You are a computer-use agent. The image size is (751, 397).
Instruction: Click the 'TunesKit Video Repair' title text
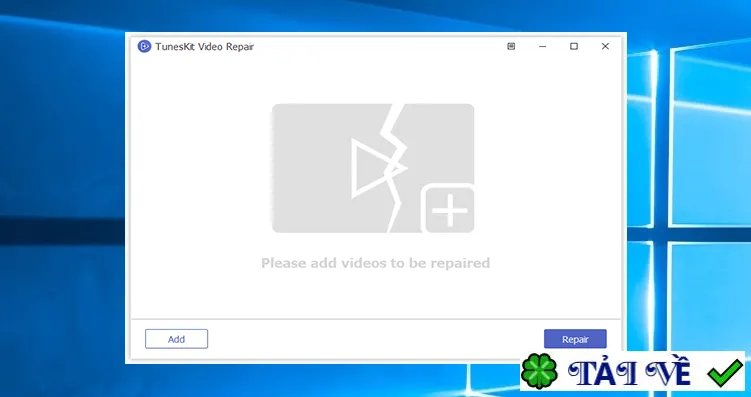[205, 46]
